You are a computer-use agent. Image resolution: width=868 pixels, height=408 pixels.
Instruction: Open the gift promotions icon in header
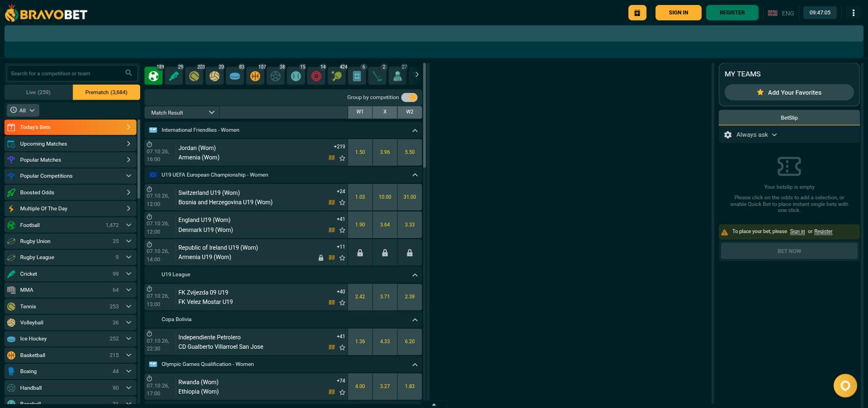coord(637,13)
